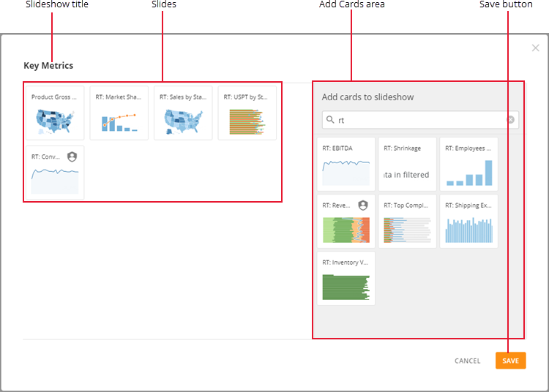Select the Product Gross slide thumbnail
The width and height of the screenshot is (549, 392).
55,113
